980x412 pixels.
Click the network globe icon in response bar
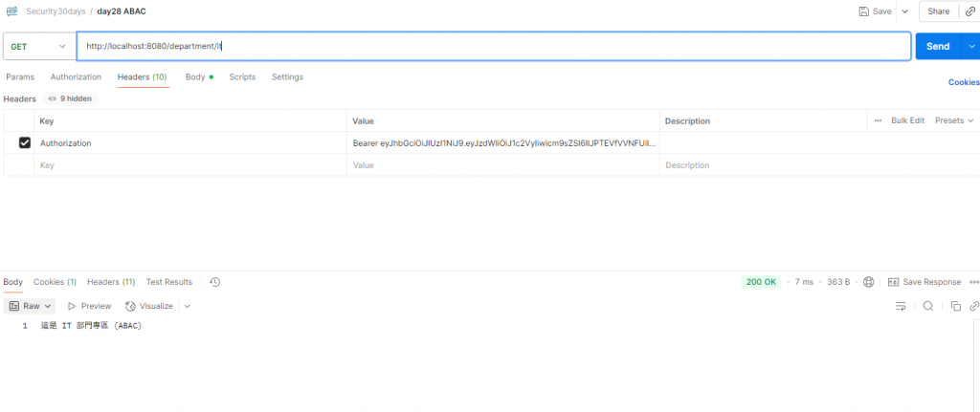(868, 282)
